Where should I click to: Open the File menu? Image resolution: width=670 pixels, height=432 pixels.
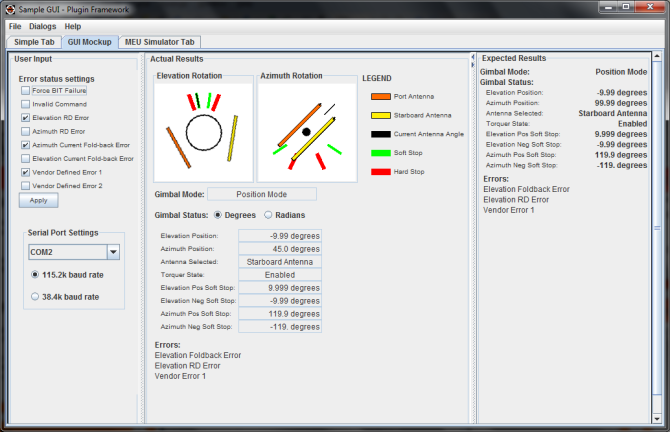point(15,26)
